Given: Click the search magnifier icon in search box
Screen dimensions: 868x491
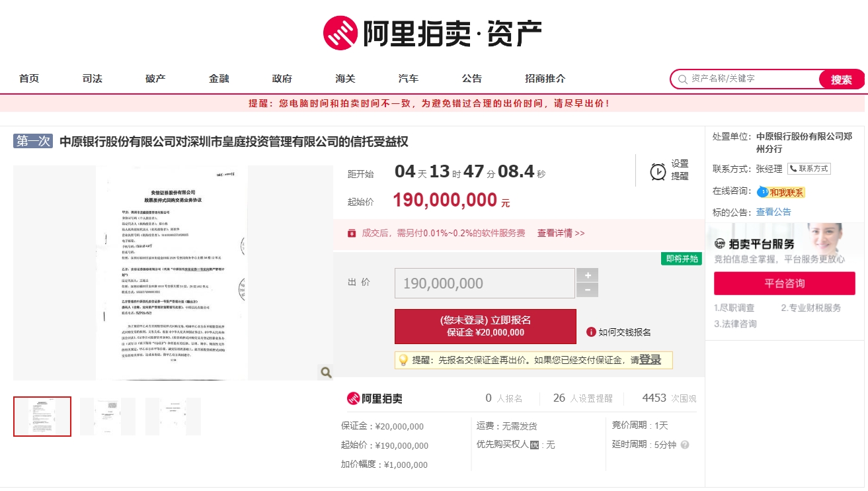Looking at the screenshot, I should point(682,79).
